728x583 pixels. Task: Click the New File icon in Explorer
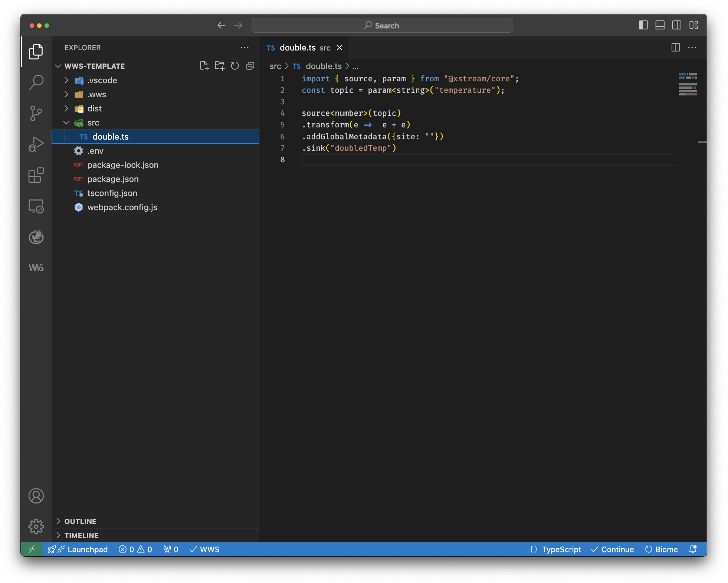[x=205, y=66]
